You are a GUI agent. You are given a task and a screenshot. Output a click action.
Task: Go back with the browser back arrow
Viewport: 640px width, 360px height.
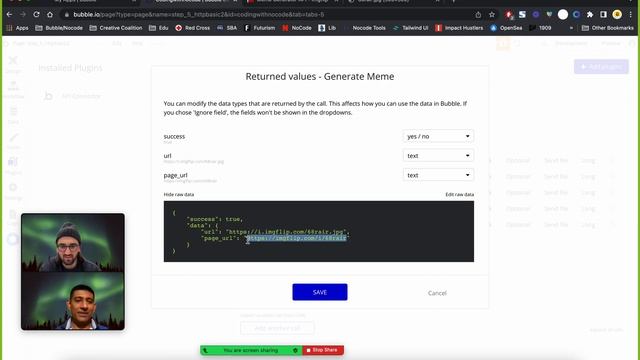(9, 14)
